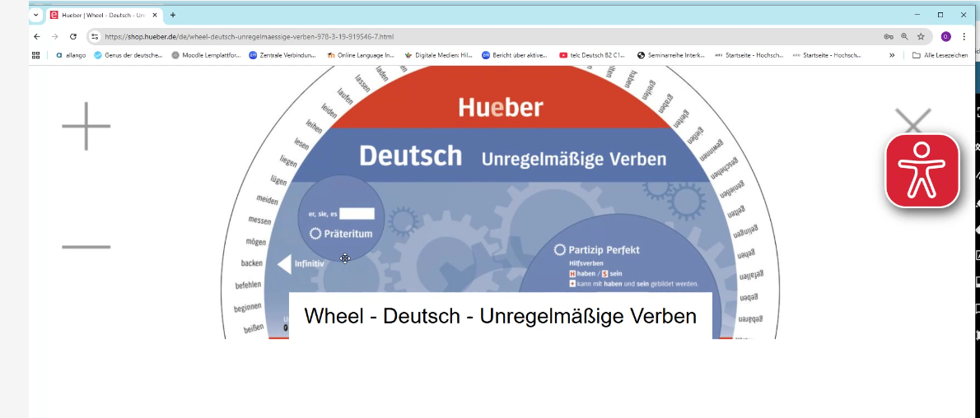Close the image viewer with the X icon
Screen dimensions: 980x418
click(912, 121)
